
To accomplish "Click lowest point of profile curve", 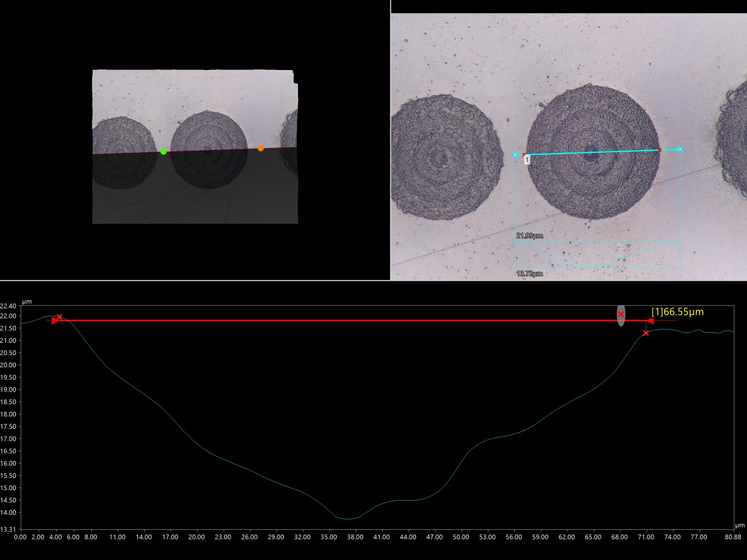I will (348, 519).
